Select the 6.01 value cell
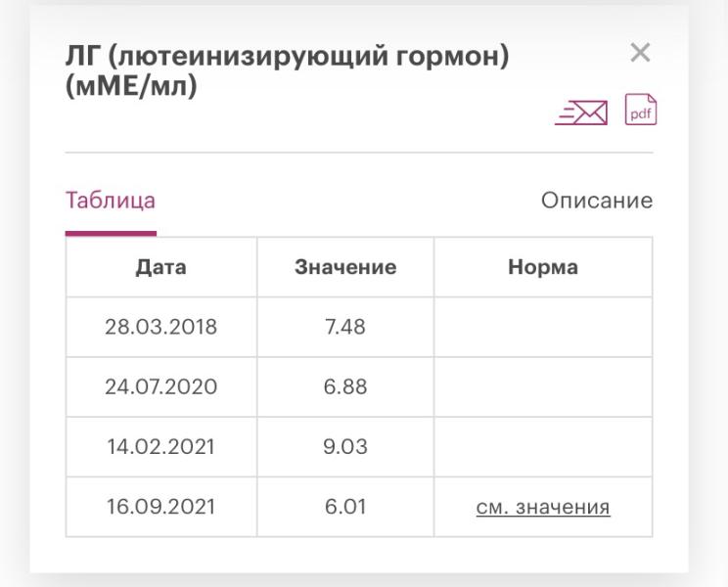The height and width of the screenshot is (587, 728). click(x=345, y=507)
